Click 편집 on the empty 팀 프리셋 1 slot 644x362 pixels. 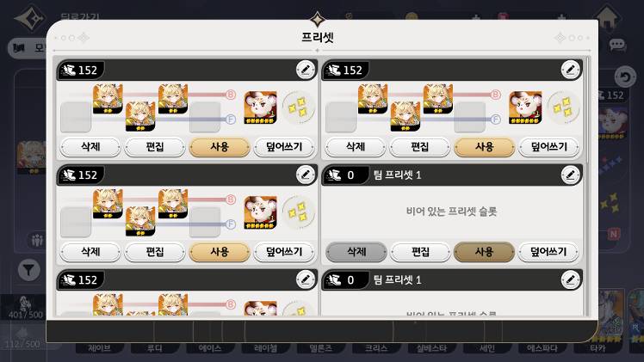pyautogui.click(x=420, y=252)
